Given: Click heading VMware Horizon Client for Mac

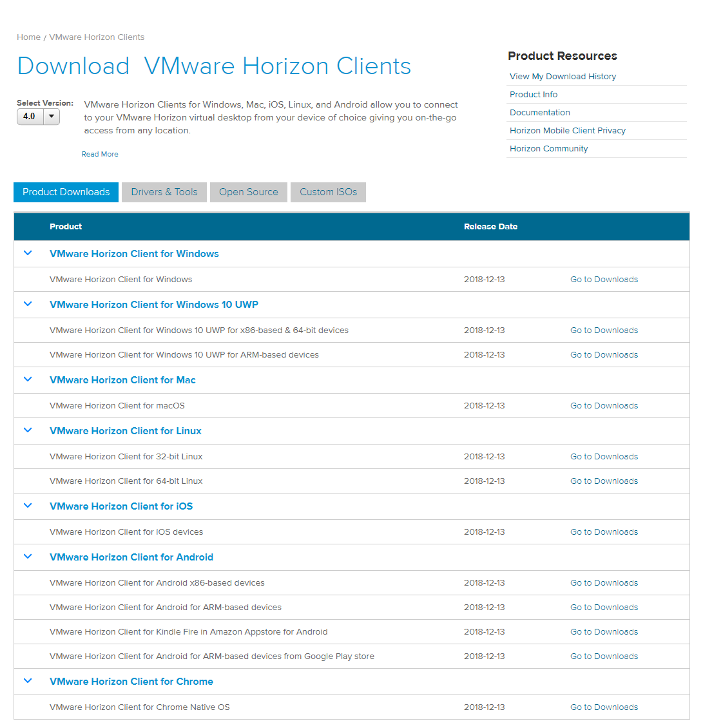Looking at the screenshot, I should tap(122, 380).
